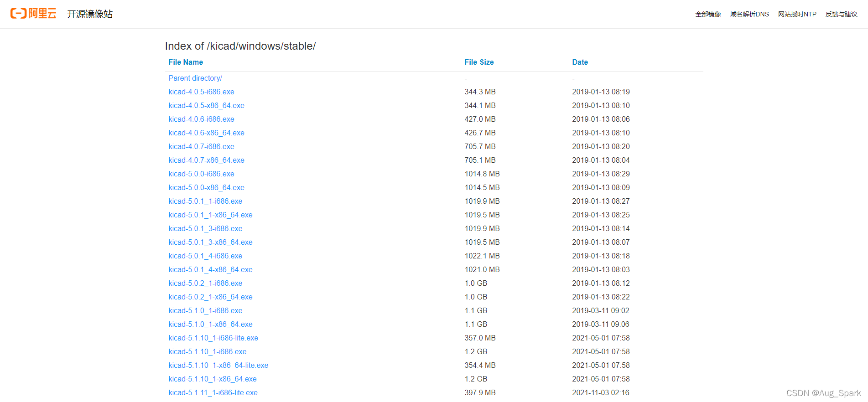Select the 1014.8 MB file size text

482,174
